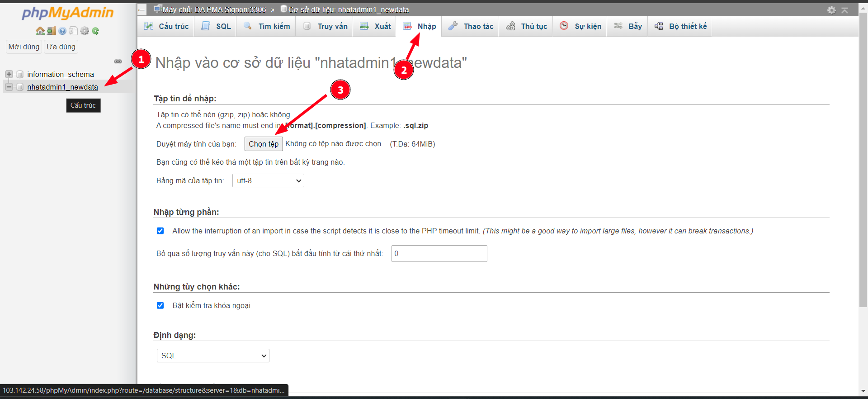Switch to the SQL tab
The image size is (868, 399).
(x=216, y=26)
